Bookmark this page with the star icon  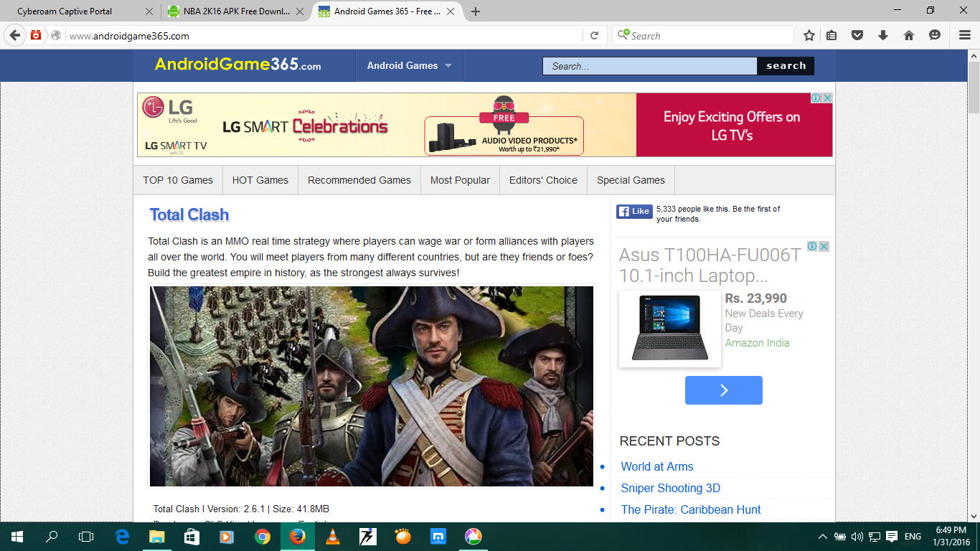[x=809, y=35]
